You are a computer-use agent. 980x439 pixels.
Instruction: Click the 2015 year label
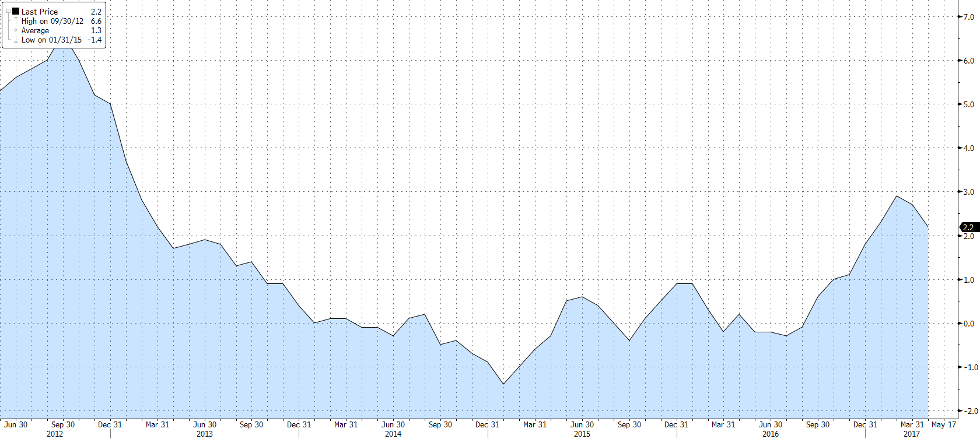coord(582,434)
